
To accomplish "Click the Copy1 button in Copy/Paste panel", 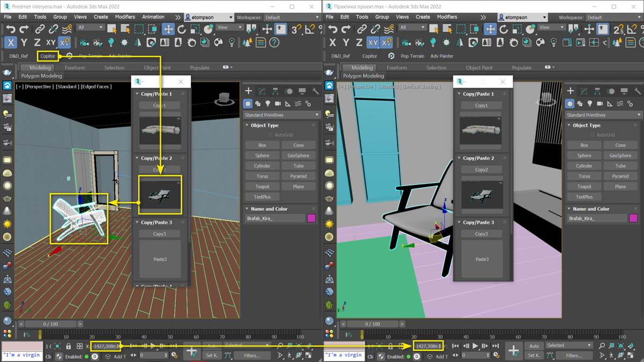I will 159,105.
